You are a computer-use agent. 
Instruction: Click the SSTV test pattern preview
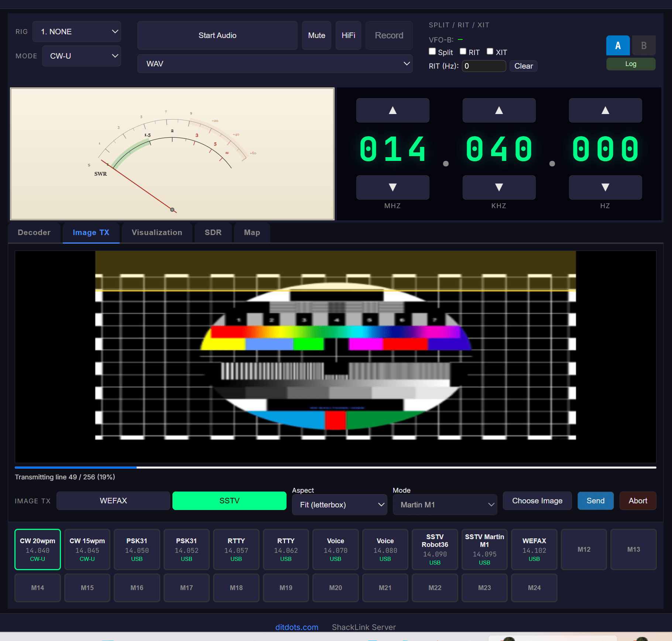[x=335, y=356]
